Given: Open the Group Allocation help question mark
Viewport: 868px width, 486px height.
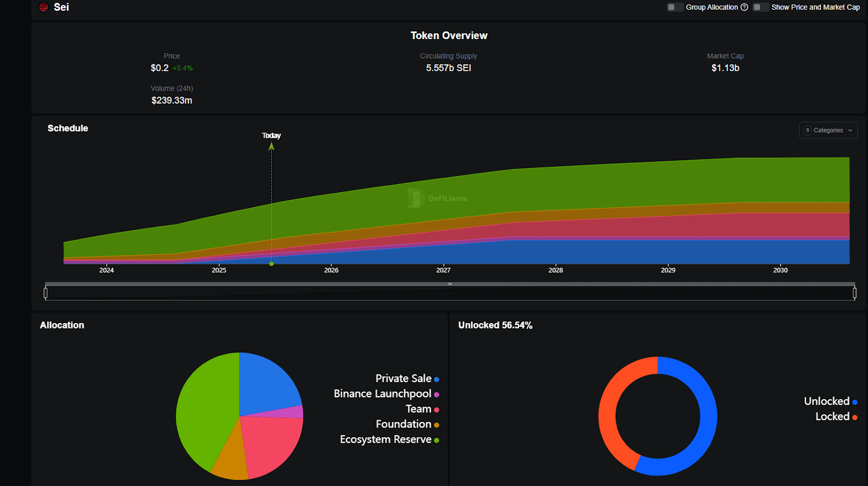Looking at the screenshot, I should click(744, 7).
